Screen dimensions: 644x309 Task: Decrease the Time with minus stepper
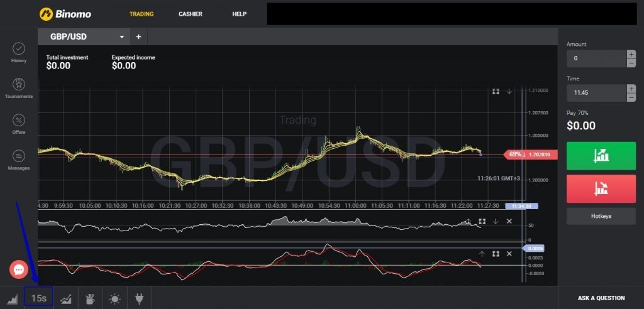point(631,97)
